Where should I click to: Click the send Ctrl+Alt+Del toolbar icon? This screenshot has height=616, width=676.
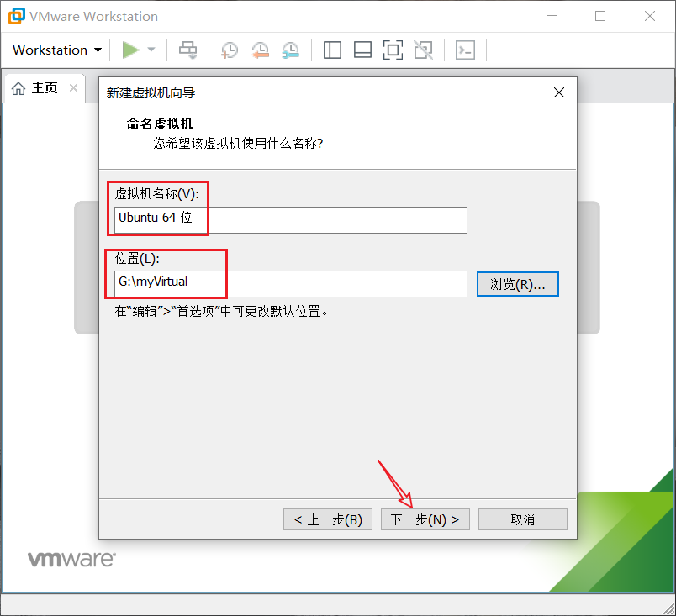[188, 50]
